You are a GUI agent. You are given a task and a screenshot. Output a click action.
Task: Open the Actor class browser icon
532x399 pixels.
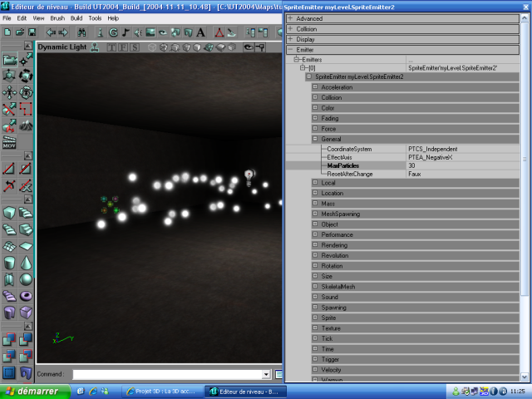(101, 32)
